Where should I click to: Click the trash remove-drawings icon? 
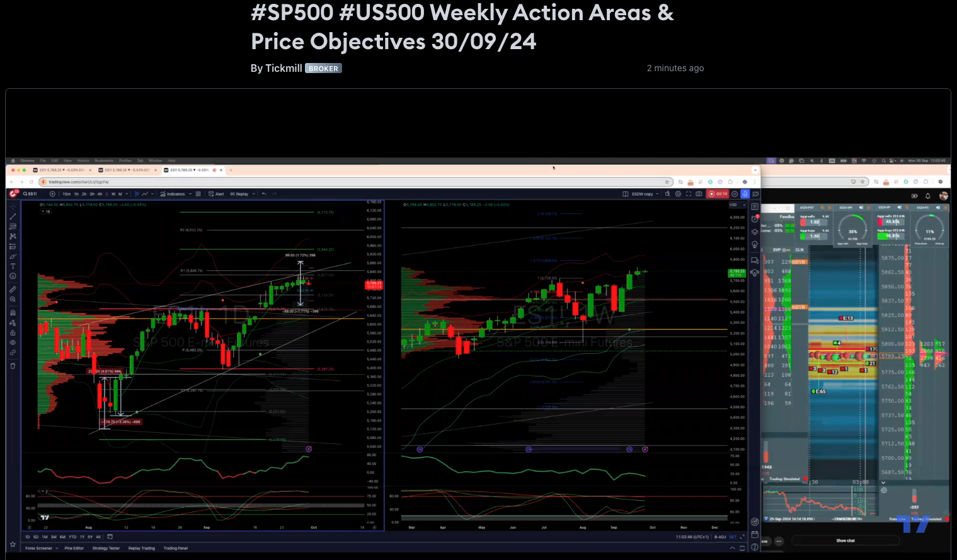coord(13,366)
